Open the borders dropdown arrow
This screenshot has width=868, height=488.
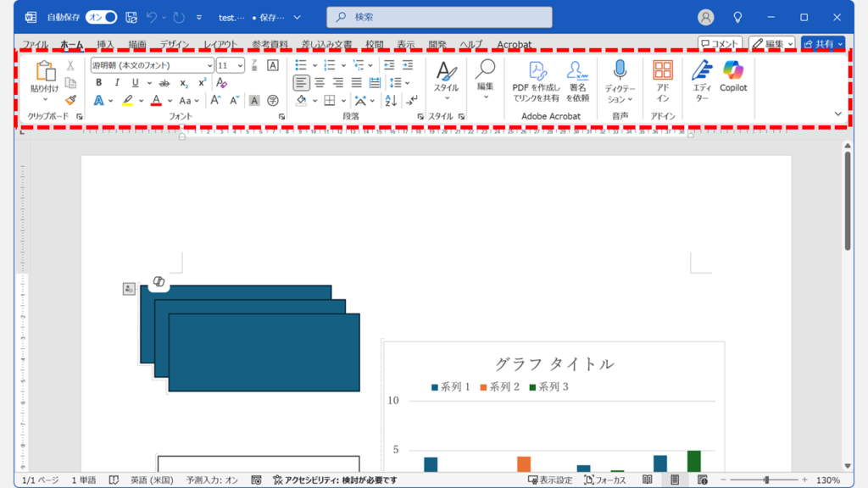pos(343,101)
